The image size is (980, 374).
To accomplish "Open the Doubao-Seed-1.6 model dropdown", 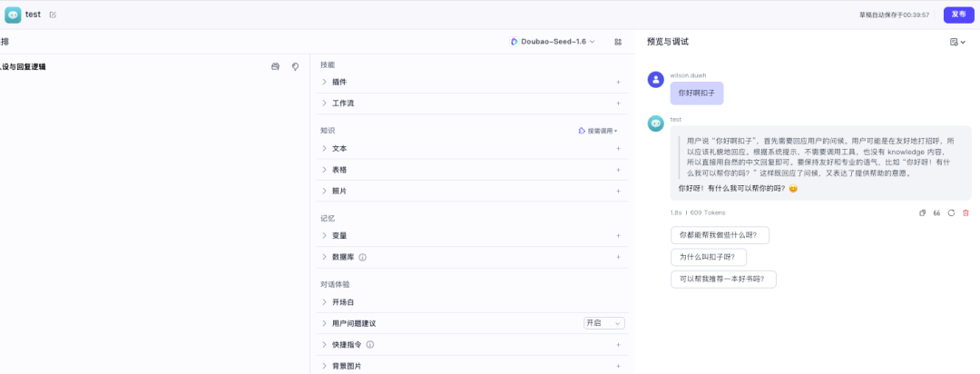I will 554,41.
